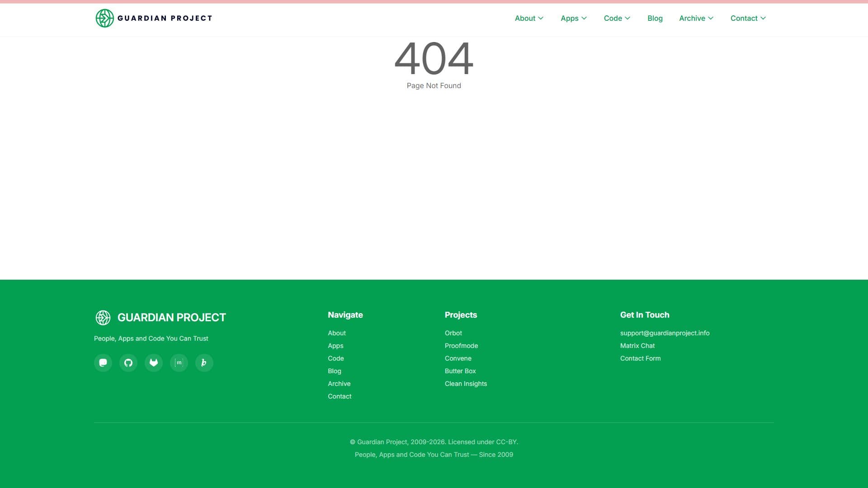Click the copyright 'Licensed under CC-BY' line

434,442
